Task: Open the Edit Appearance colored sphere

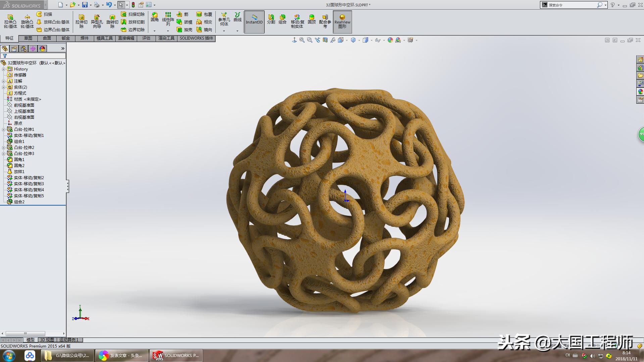Action: [x=390, y=40]
